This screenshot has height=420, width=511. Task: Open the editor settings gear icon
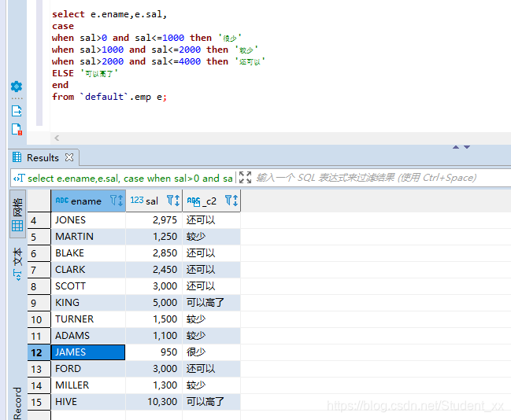click(x=17, y=87)
